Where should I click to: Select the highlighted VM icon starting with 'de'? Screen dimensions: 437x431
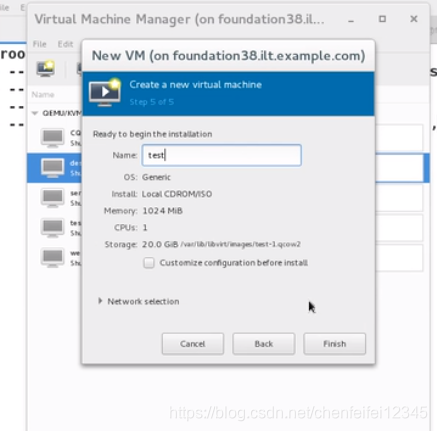[x=52, y=168]
